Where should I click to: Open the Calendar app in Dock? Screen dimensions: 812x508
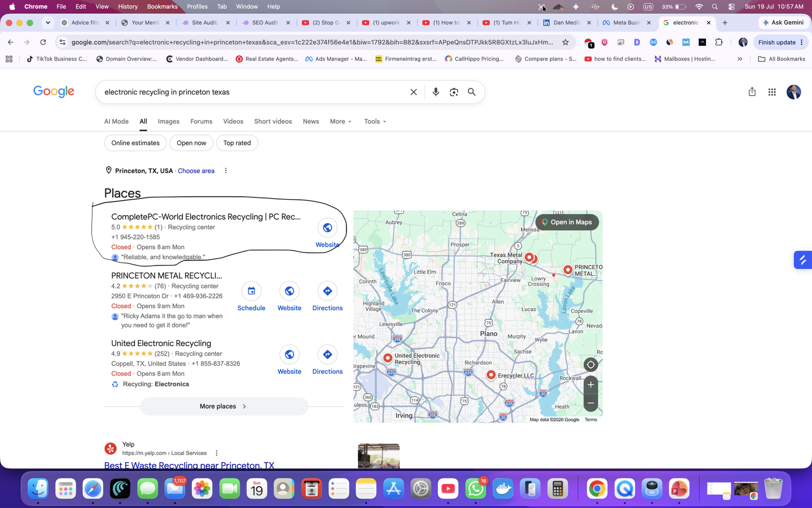257,489
